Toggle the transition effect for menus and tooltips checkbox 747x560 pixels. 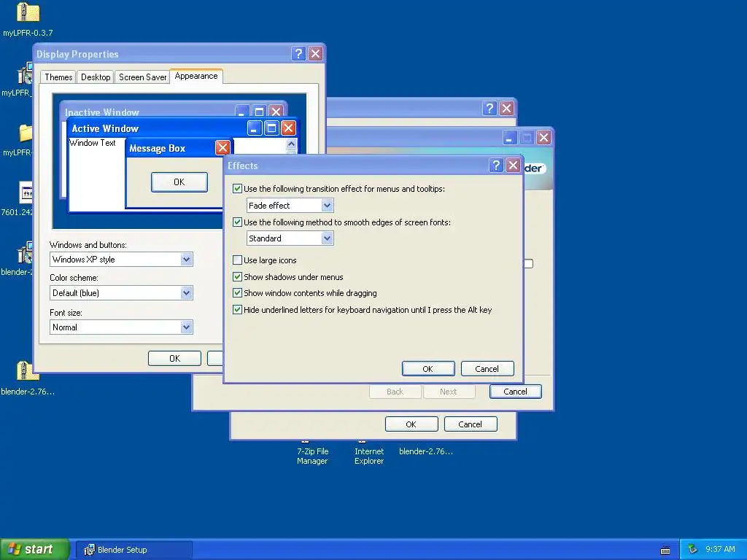(237, 189)
